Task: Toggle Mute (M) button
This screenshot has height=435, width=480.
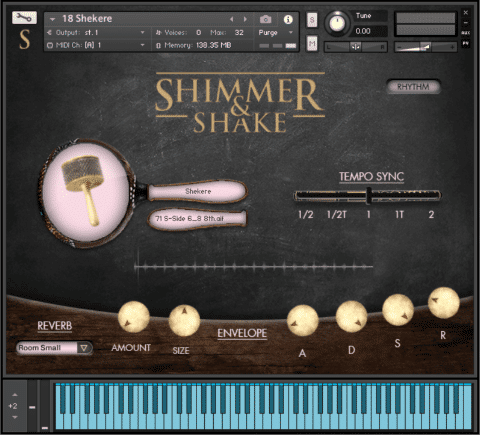Action: 312,44
